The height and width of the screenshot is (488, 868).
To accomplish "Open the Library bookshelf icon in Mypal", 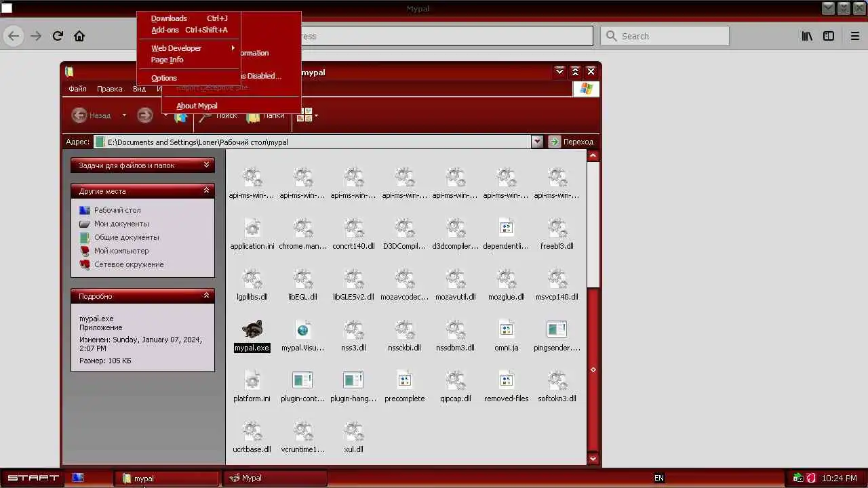I will [807, 36].
